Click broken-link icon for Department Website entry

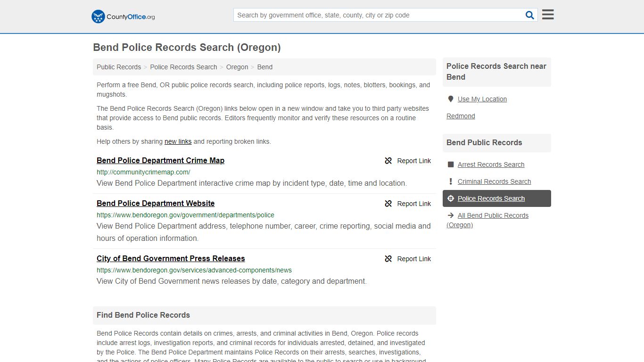coord(388,204)
